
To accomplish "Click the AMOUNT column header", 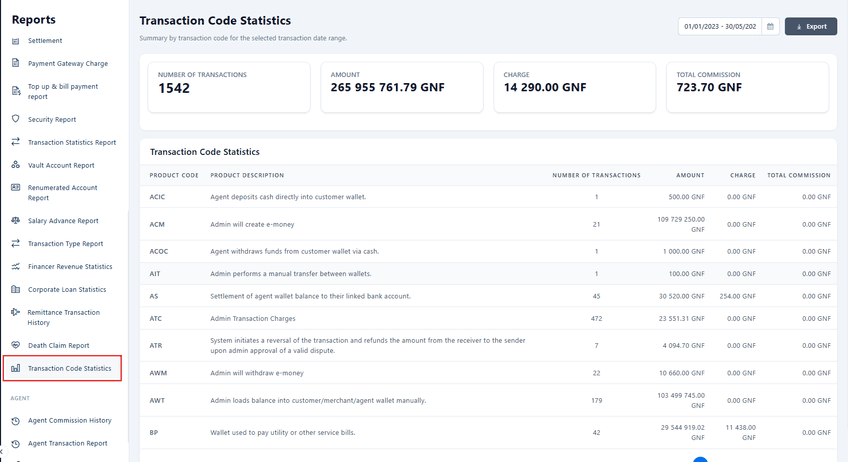I will click(690, 175).
